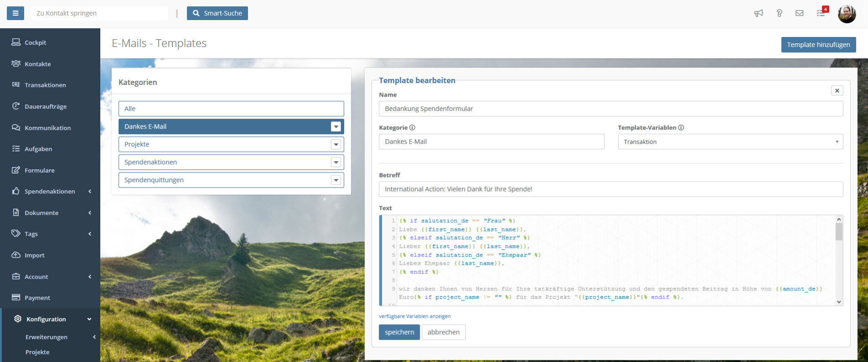Open the mail envelope icon in header
Image resolution: width=868 pixels, height=362 pixels.
(x=799, y=13)
